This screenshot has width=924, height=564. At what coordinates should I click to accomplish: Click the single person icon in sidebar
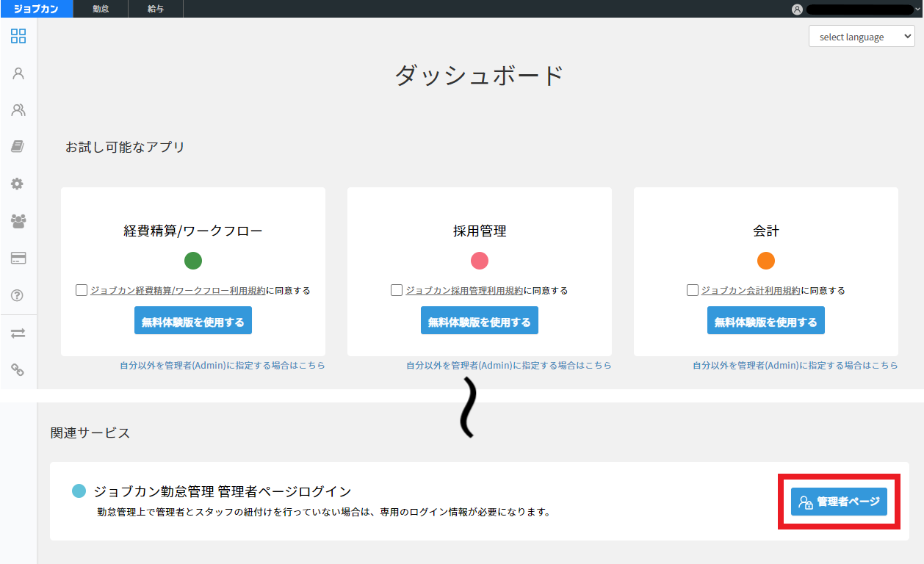18,73
